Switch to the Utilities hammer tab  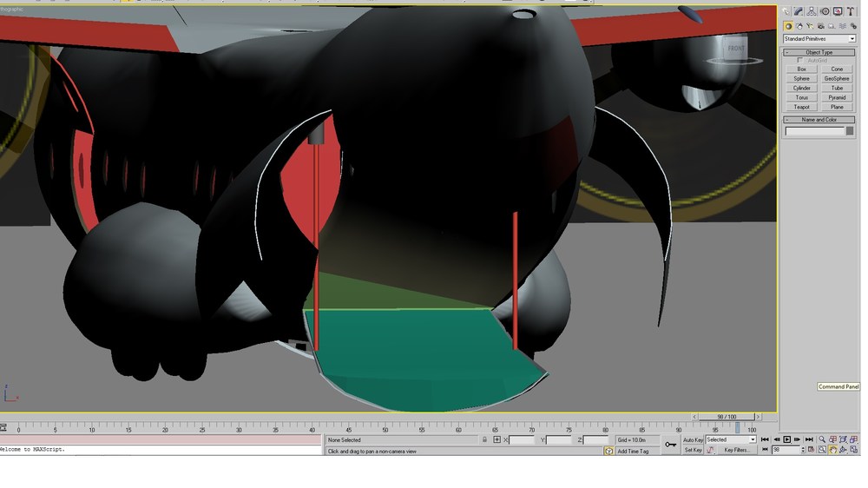pyautogui.click(x=851, y=11)
